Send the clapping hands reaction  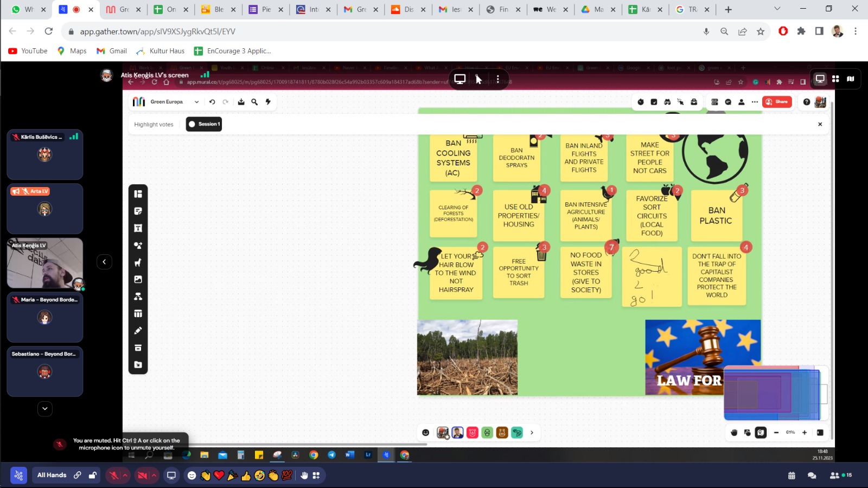273,476
